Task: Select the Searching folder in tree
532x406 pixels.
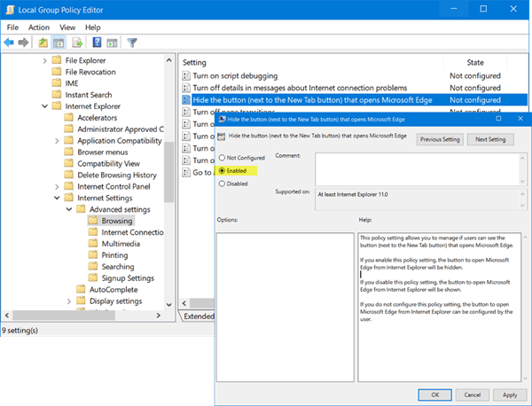Action: (118, 267)
